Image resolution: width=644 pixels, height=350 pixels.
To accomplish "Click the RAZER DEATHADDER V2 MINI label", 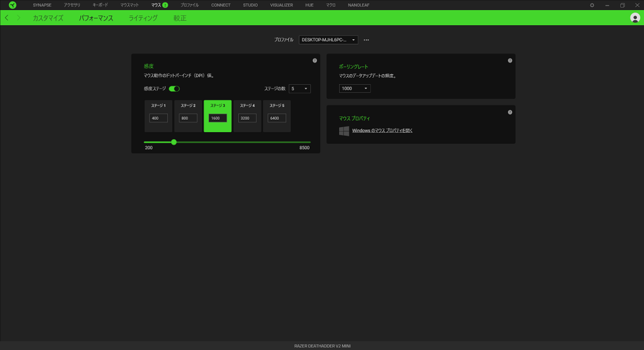I will (x=322, y=346).
